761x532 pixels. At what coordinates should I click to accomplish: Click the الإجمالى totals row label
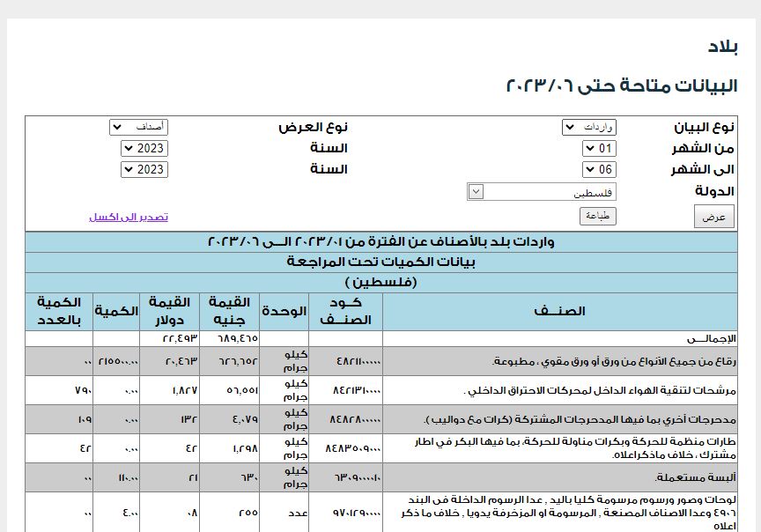point(712,338)
